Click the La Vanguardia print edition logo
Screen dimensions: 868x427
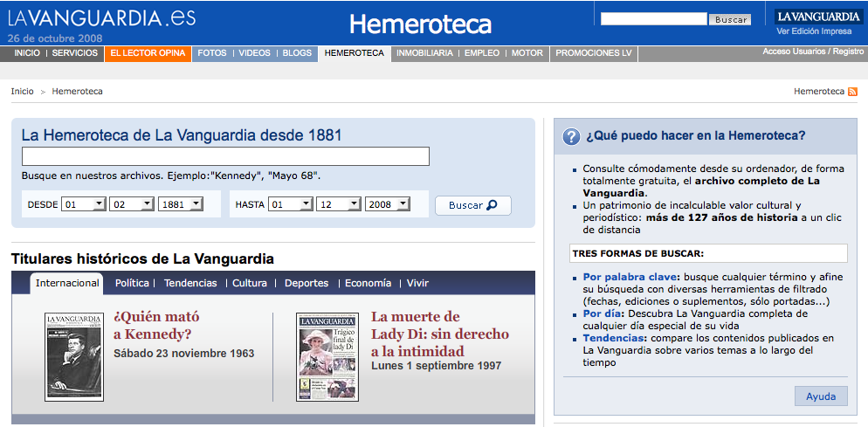[x=817, y=17]
